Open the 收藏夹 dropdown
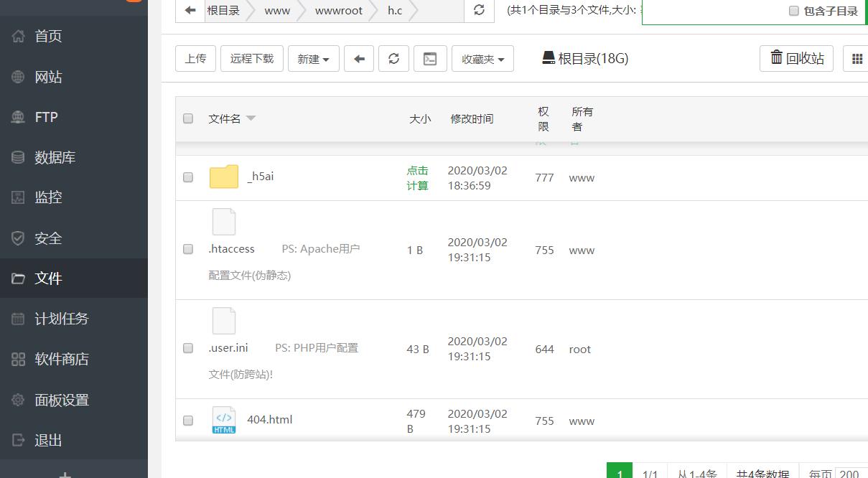868x478 pixels. click(482, 58)
